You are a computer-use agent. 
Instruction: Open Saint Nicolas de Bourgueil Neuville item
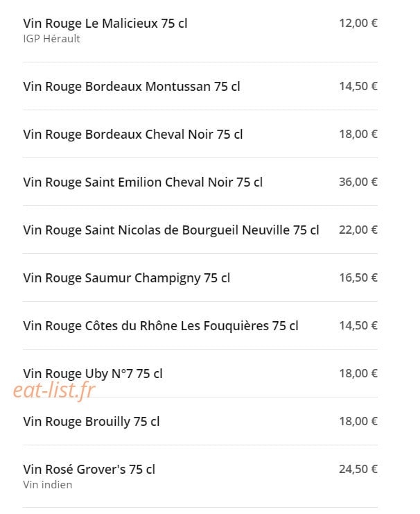point(171,230)
